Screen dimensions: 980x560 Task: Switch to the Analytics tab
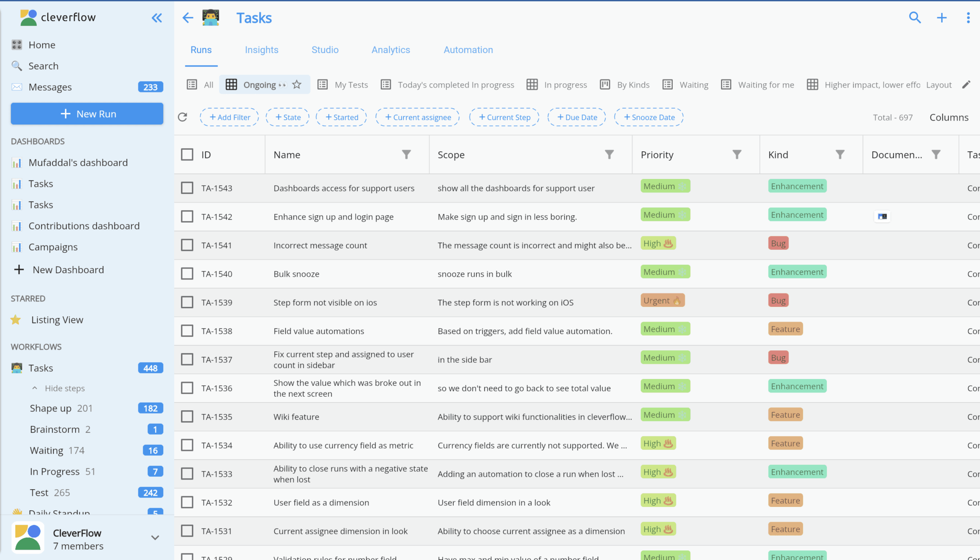(x=390, y=49)
